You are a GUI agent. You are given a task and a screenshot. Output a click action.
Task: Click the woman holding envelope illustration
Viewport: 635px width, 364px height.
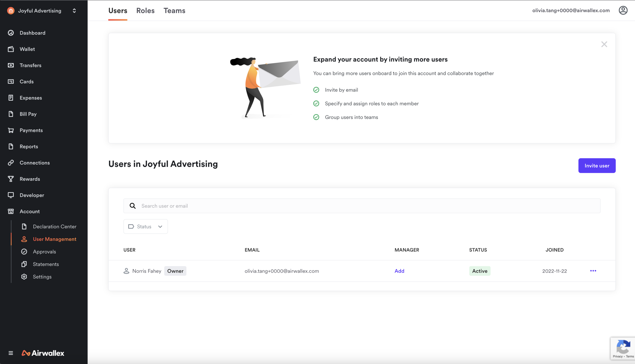265,88
